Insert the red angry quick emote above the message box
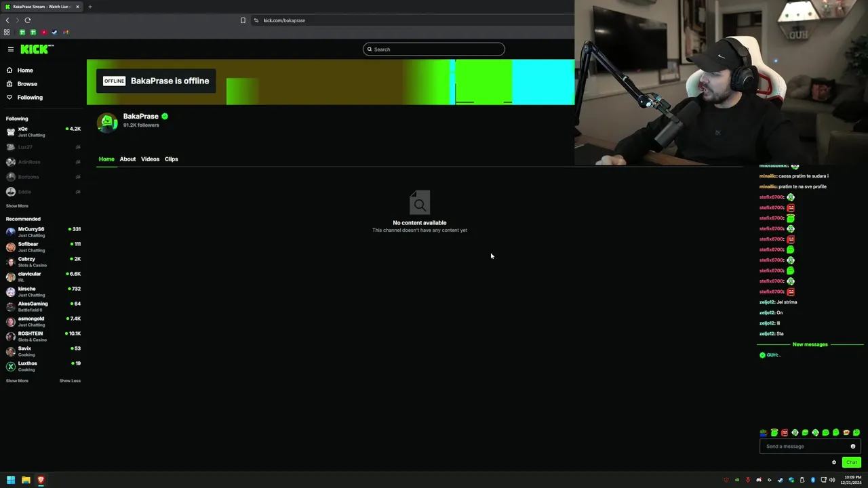This screenshot has width=868, height=488. pos(785,432)
